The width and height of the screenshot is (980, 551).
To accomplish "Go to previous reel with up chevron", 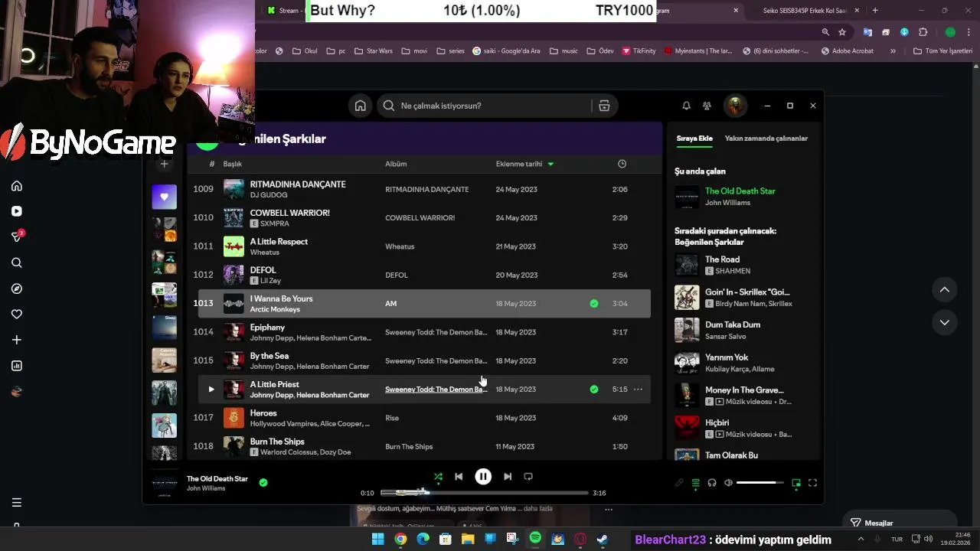I will tap(945, 289).
